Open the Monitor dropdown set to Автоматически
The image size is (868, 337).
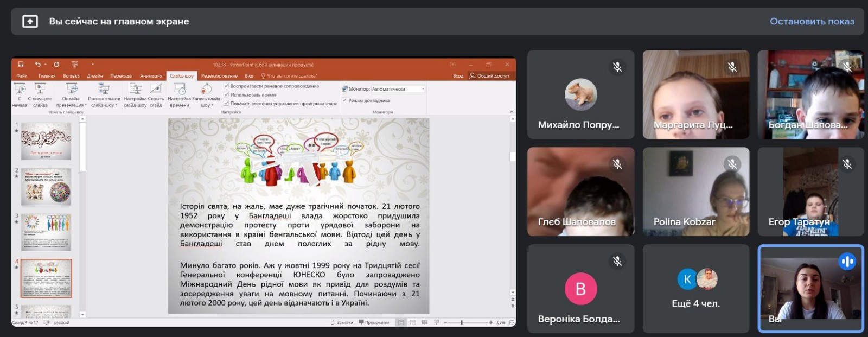[x=398, y=89]
